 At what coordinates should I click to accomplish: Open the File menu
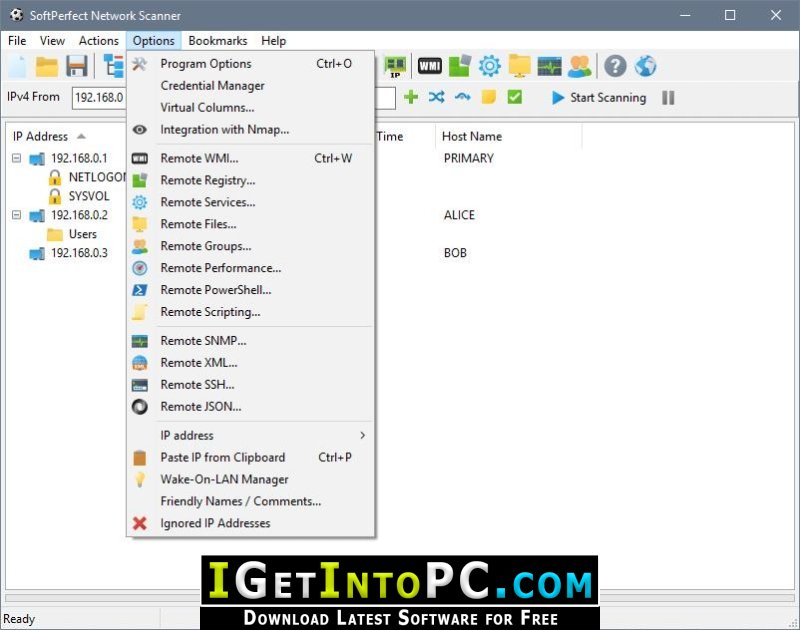(17, 40)
